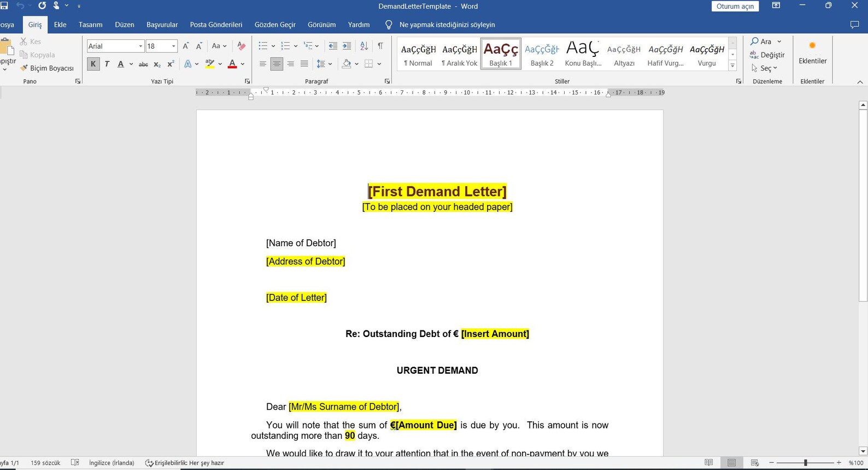Go to the Posta Gönderileri tab
This screenshot has height=470, width=868.
tap(216, 25)
